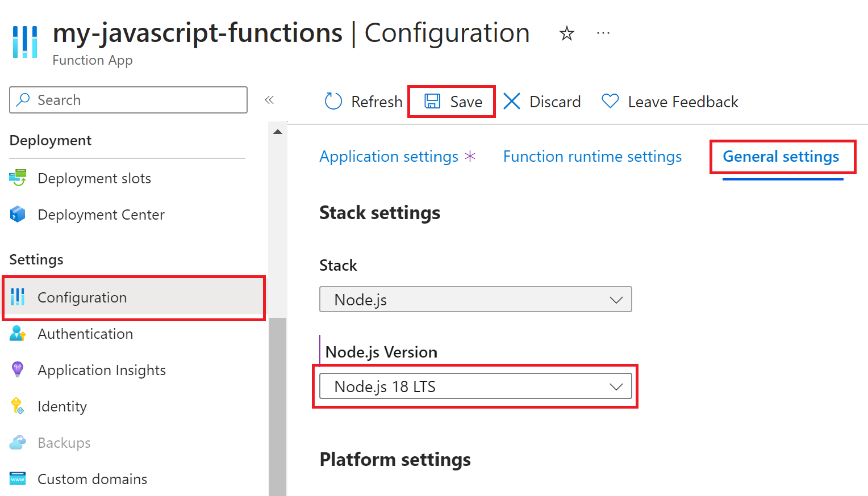Click the Save disk icon
This screenshot has height=496, width=868.
tap(433, 102)
